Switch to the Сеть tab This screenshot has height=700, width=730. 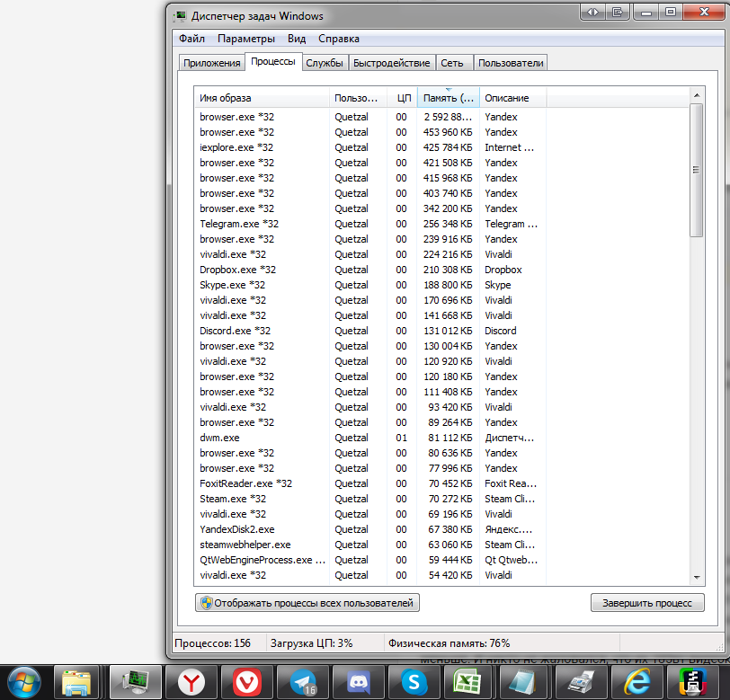click(452, 63)
